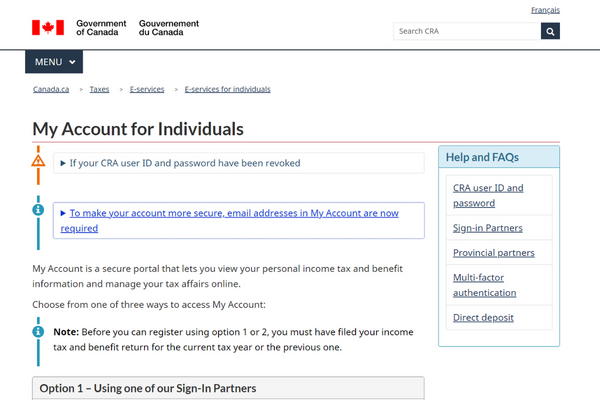Click the 'My Account is a secure portal' paragraph
The width and height of the screenshot is (600, 400).
click(217, 276)
